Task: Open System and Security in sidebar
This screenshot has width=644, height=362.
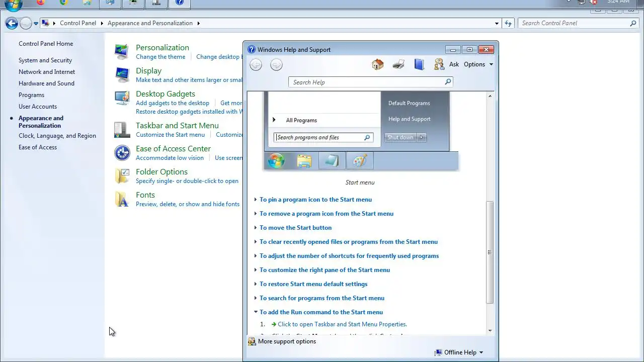Action: [x=45, y=60]
